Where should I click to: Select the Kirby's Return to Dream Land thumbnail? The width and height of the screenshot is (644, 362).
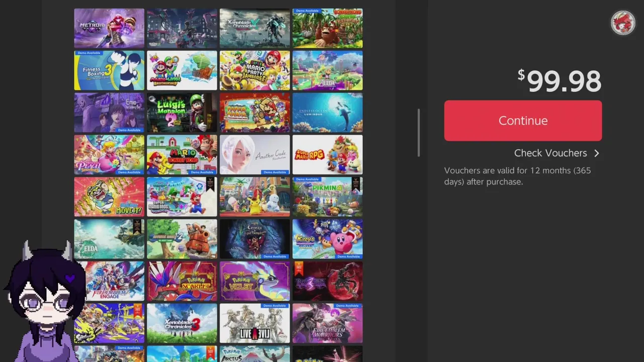pyautogui.click(x=328, y=239)
